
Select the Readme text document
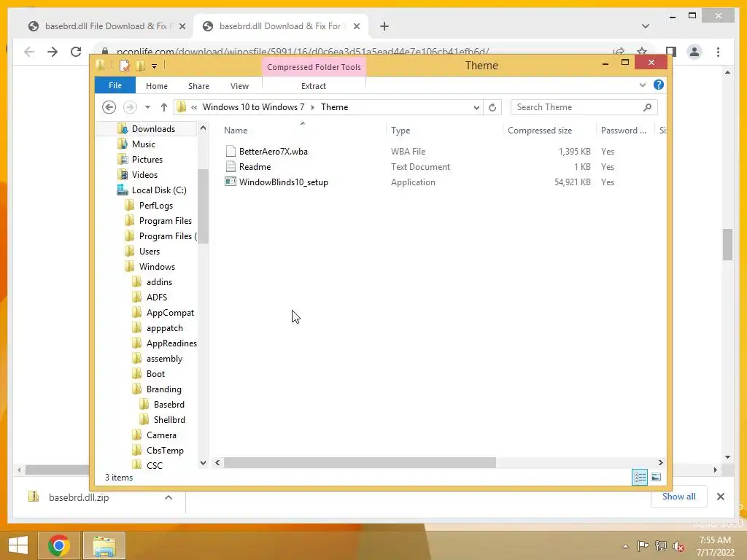tap(255, 167)
